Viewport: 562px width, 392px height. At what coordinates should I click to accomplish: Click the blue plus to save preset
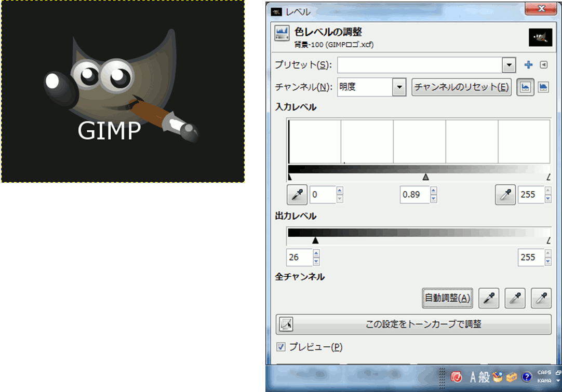(x=528, y=65)
